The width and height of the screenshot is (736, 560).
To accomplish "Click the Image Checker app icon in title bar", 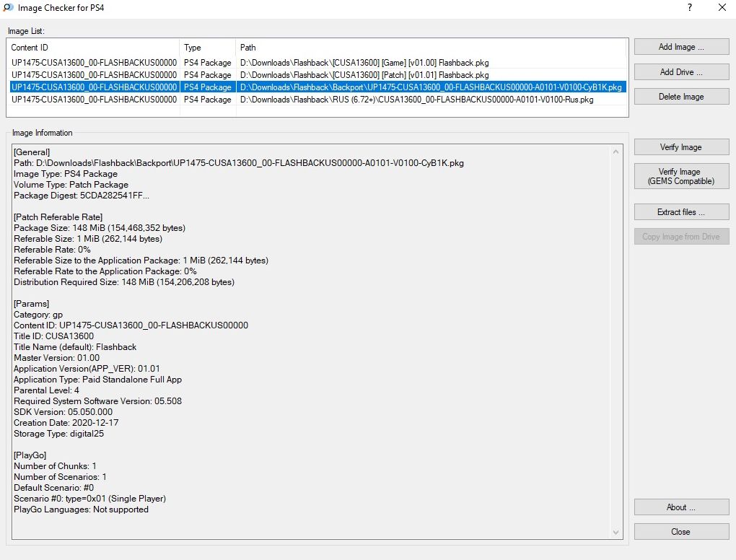I will coord(8,7).
